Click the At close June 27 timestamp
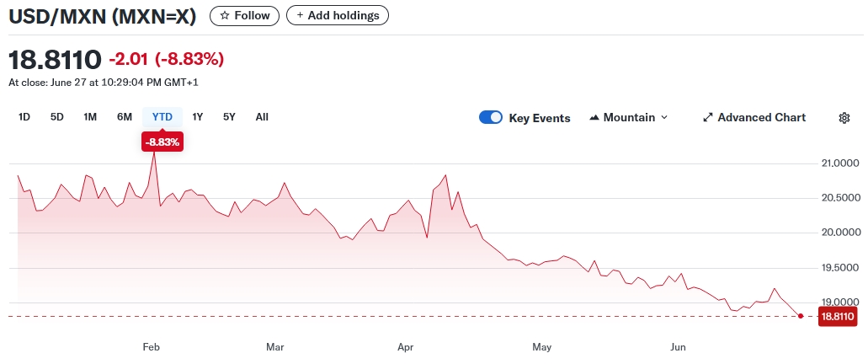This screenshot has width=868, height=364. (104, 83)
